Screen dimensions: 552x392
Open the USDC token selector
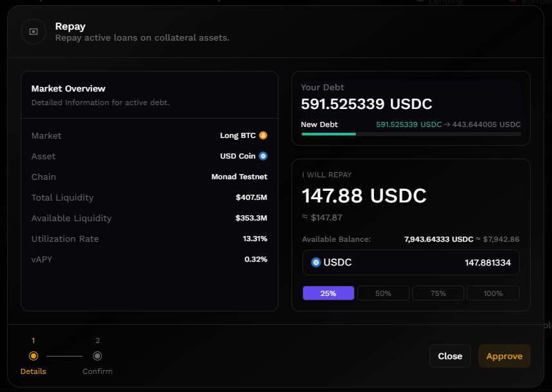pos(332,262)
